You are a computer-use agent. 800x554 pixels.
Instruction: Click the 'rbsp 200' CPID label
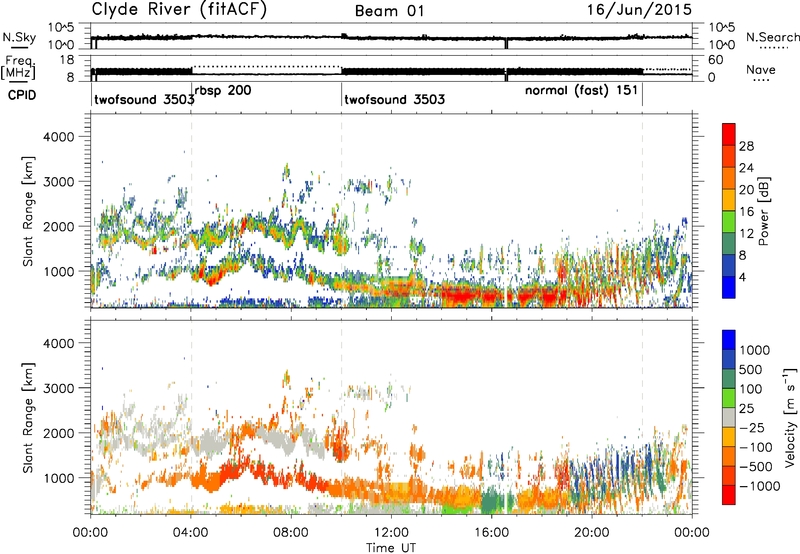point(223,91)
